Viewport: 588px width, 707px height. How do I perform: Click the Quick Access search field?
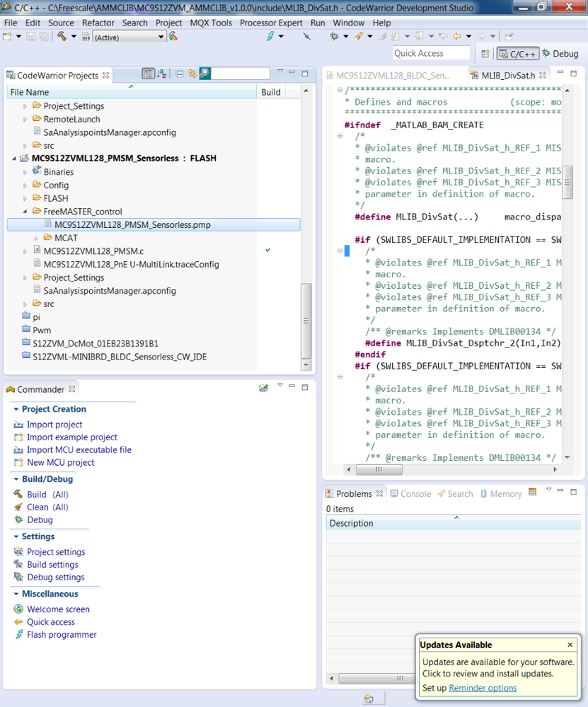(431, 53)
